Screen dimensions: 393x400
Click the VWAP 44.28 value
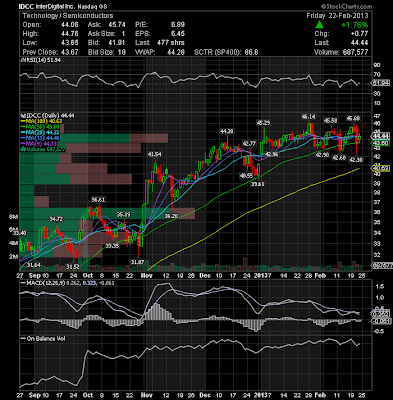click(175, 52)
